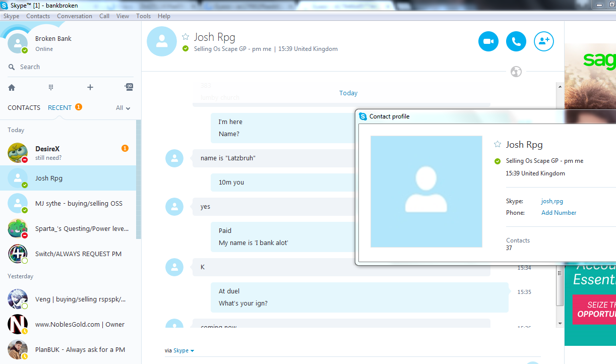Open www.NoblesGold.com Owner chat

click(68, 324)
